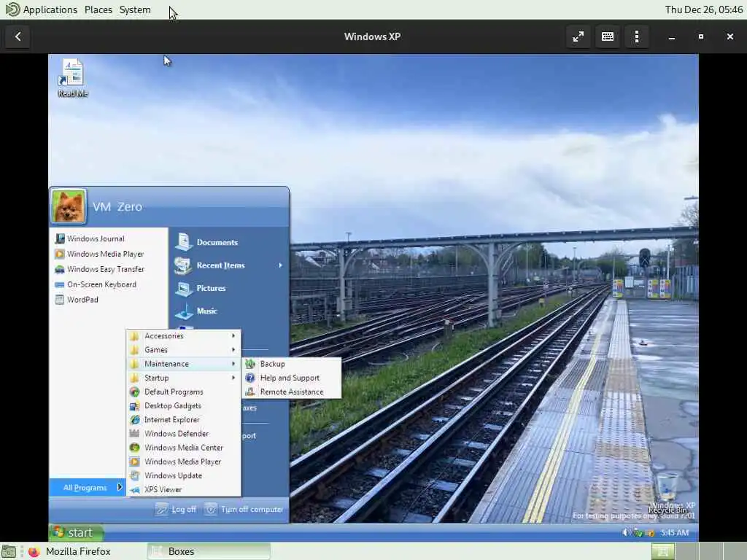Click the Windows XP start button

(x=76, y=532)
